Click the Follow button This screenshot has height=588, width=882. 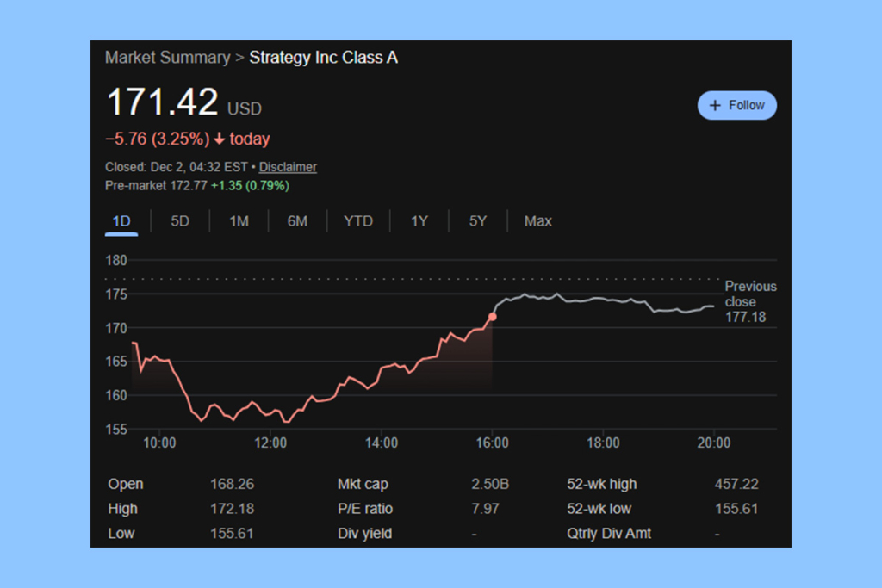(736, 104)
